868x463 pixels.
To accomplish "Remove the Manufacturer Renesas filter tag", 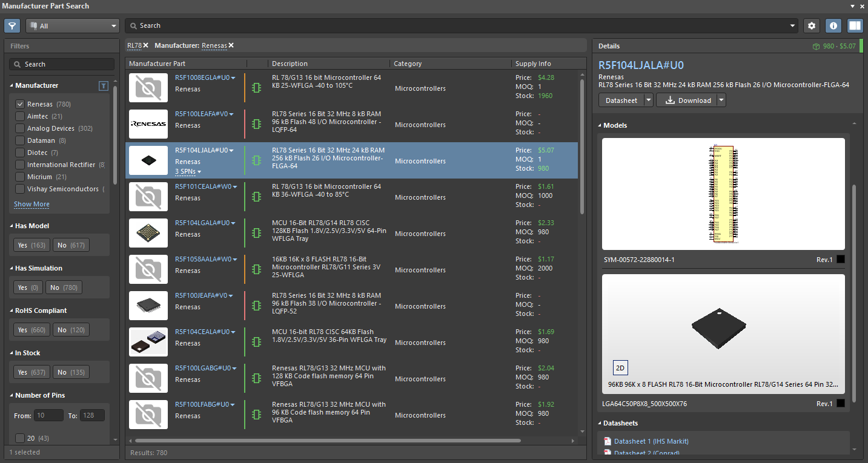I will pyautogui.click(x=231, y=45).
